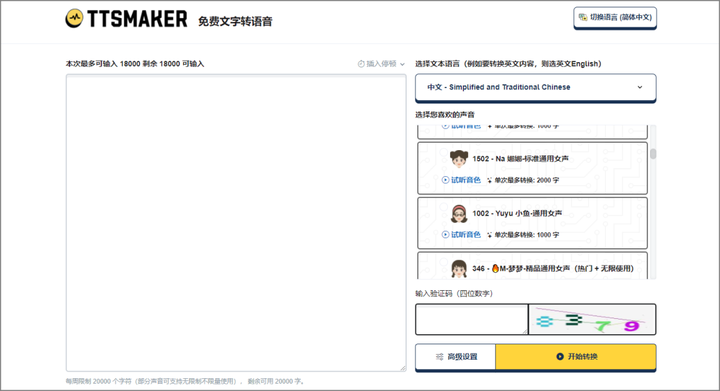Play 试听音色 preview for voice 1002

461,235
